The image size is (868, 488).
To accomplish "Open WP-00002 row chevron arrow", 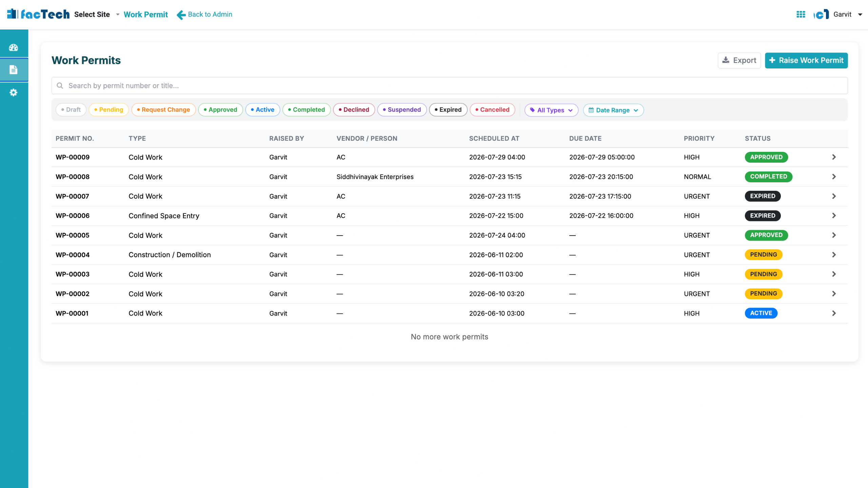I will pyautogui.click(x=834, y=293).
